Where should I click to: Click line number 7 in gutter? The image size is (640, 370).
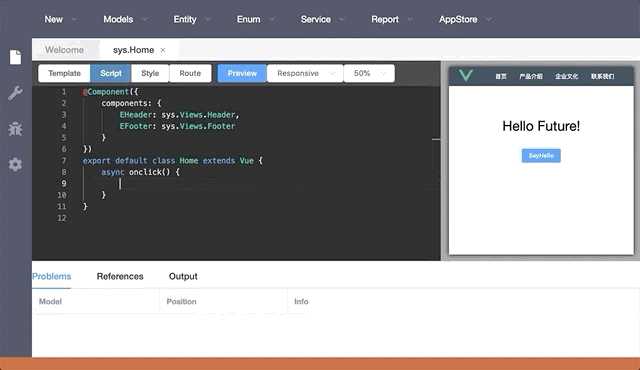tap(64, 161)
